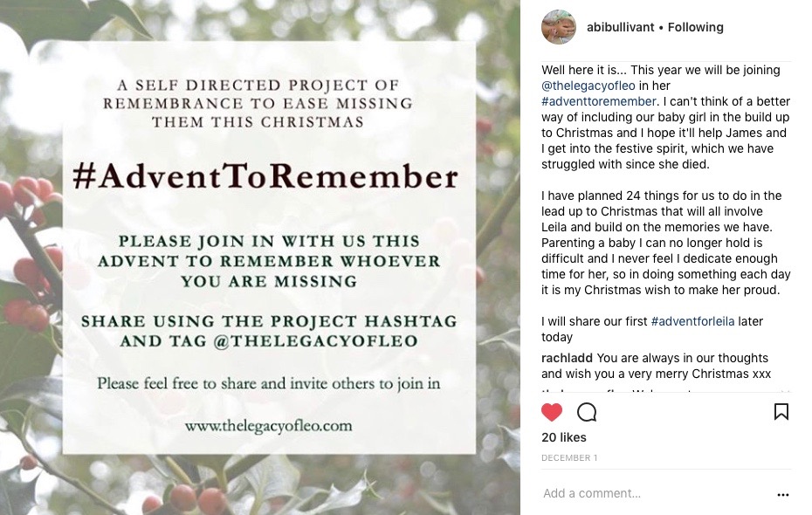This screenshot has height=515, width=812.
Task: Open the December 1 post date link
Action: tap(569, 458)
